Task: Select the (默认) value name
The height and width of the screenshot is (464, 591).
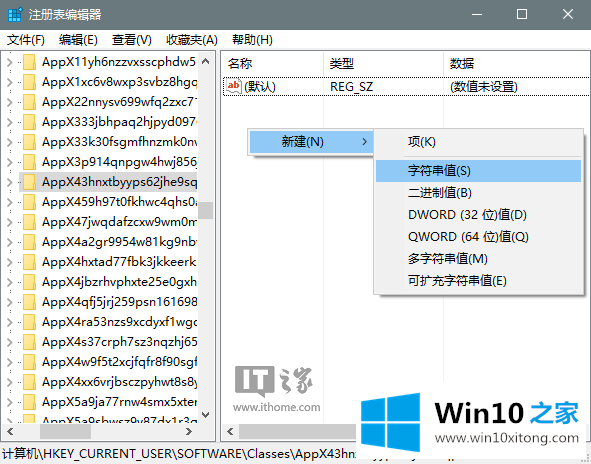Action: click(260, 87)
